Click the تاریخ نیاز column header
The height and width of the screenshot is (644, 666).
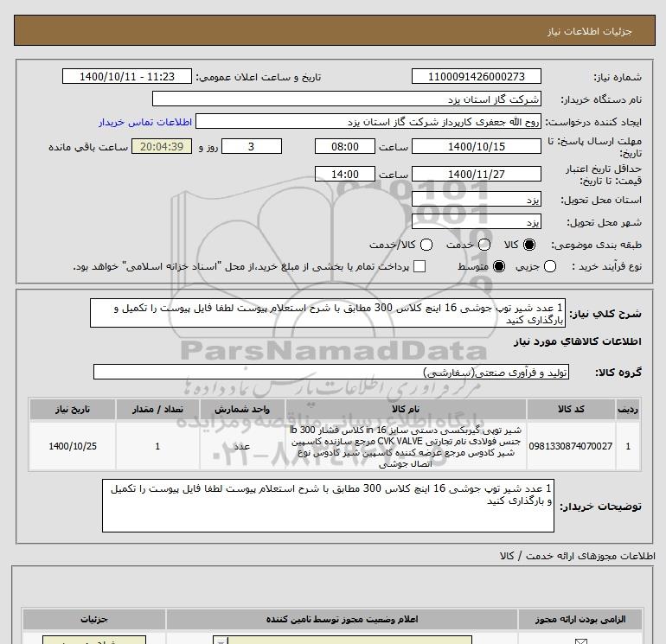pyautogui.click(x=72, y=409)
